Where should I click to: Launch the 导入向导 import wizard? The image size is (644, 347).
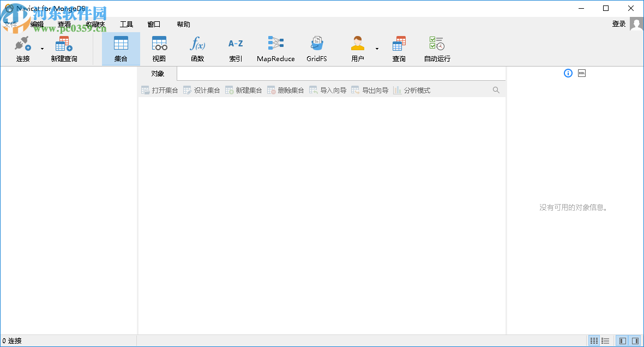click(328, 90)
